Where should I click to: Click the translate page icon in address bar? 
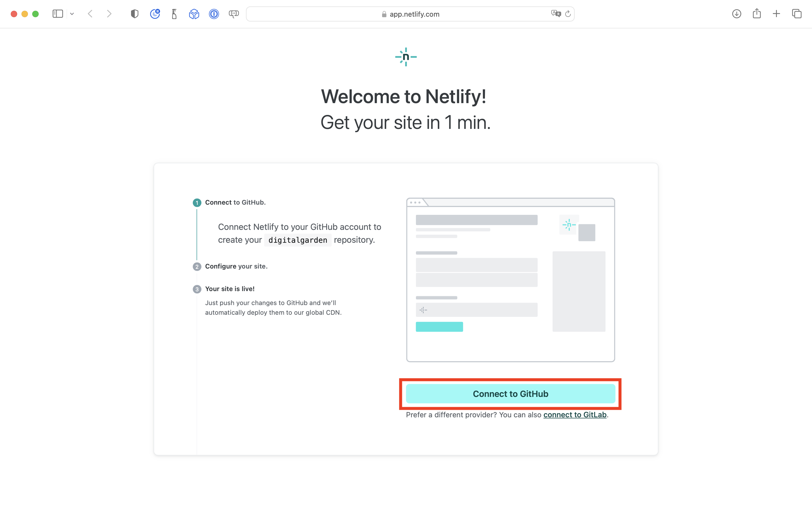point(556,14)
